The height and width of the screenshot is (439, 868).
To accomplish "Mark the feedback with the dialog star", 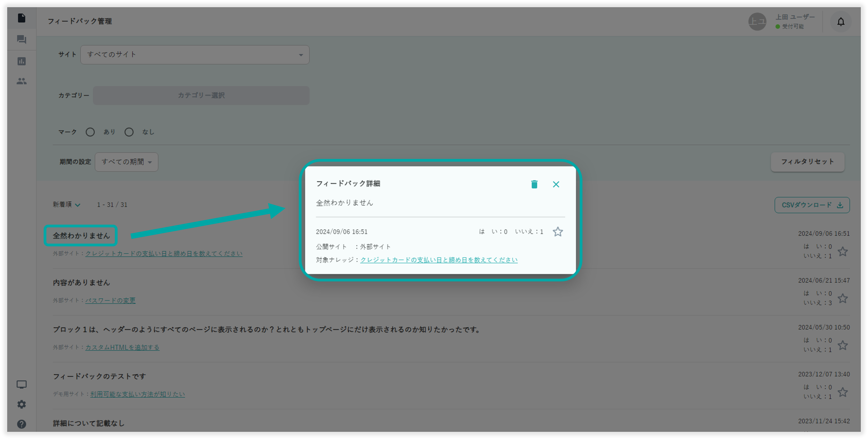I will [x=558, y=232].
